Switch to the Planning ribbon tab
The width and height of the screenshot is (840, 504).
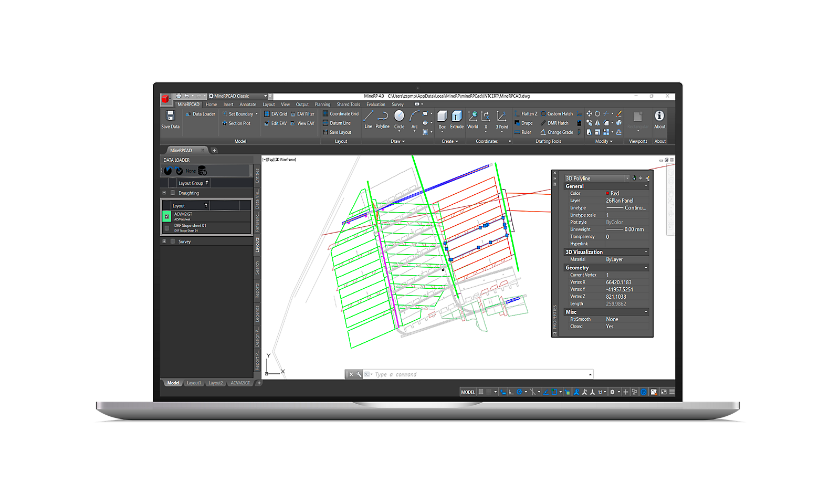click(x=322, y=104)
